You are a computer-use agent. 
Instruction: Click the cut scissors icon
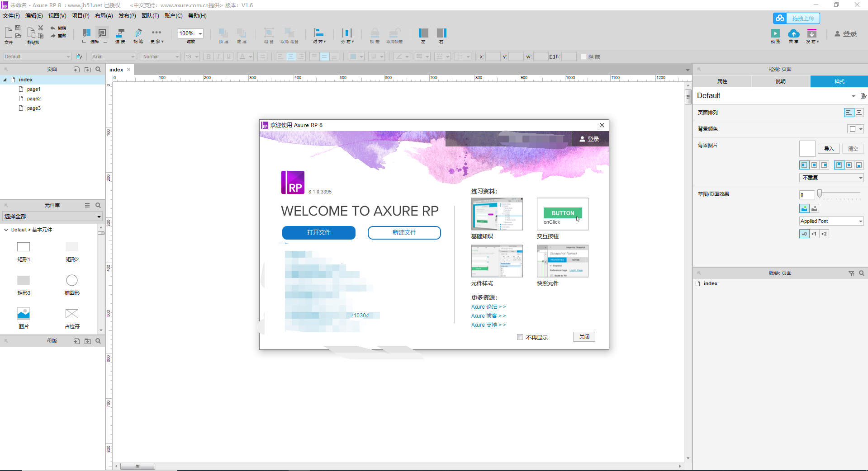pos(41,28)
